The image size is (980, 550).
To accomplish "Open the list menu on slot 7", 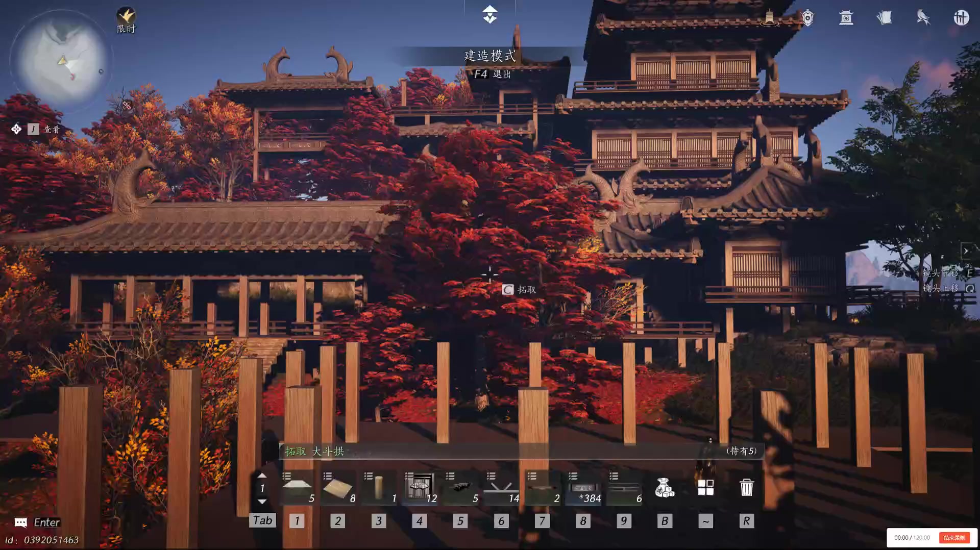I will [x=532, y=476].
